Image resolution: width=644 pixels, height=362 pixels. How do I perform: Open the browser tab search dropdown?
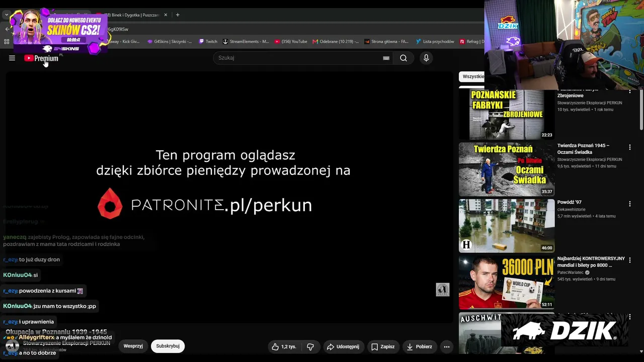pos(7,15)
